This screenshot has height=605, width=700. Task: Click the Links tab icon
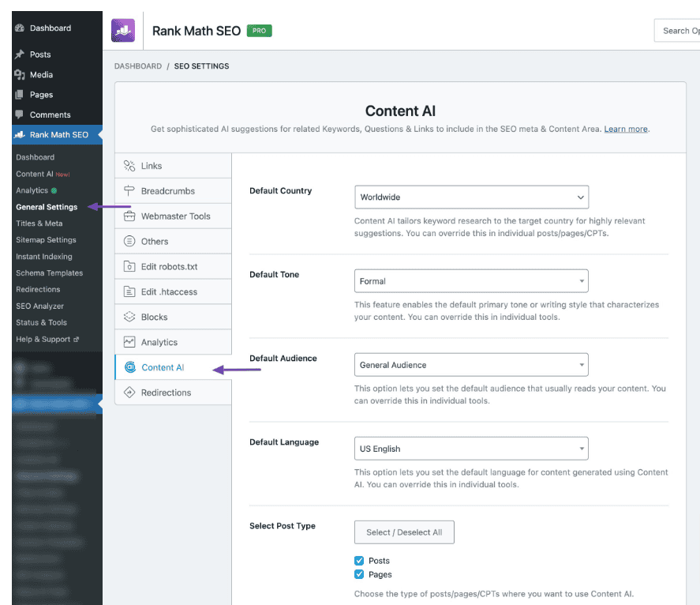pyautogui.click(x=129, y=166)
